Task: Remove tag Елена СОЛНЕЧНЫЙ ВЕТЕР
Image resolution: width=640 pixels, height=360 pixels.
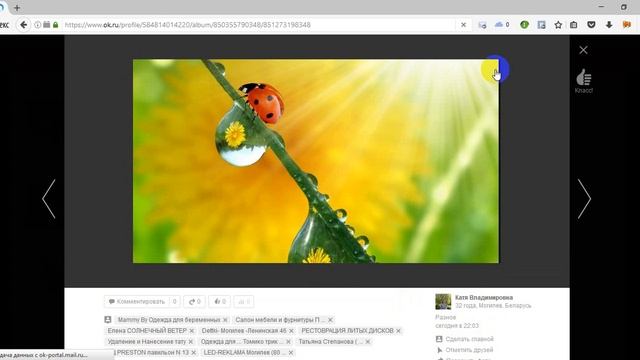Action: point(191,331)
